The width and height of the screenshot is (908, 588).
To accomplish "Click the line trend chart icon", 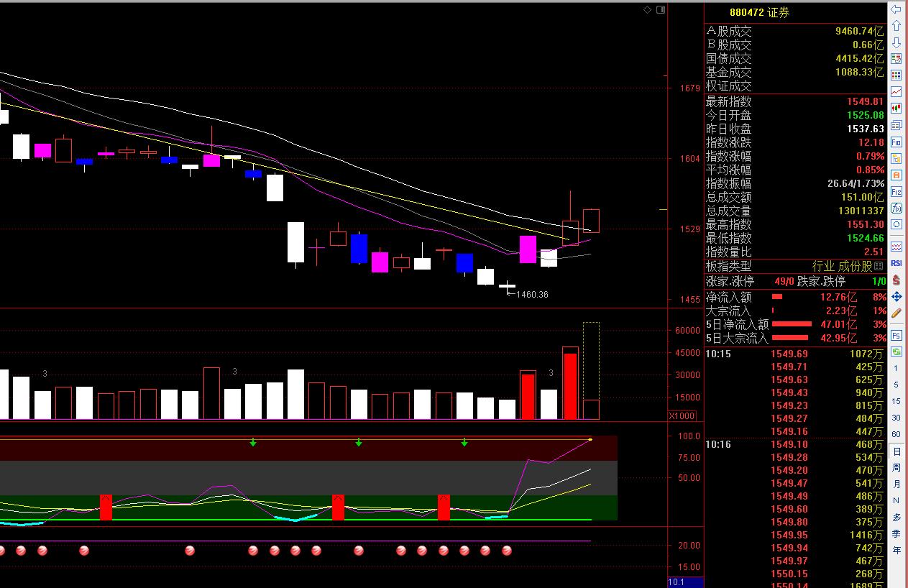I will pyautogui.click(x=896, y=92).
